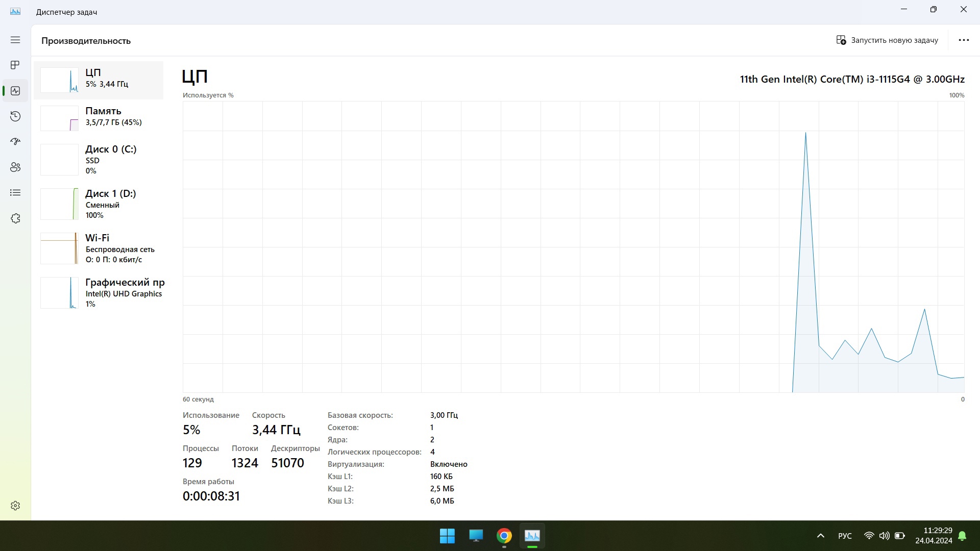Select the Память memory entry

point(99,118)
